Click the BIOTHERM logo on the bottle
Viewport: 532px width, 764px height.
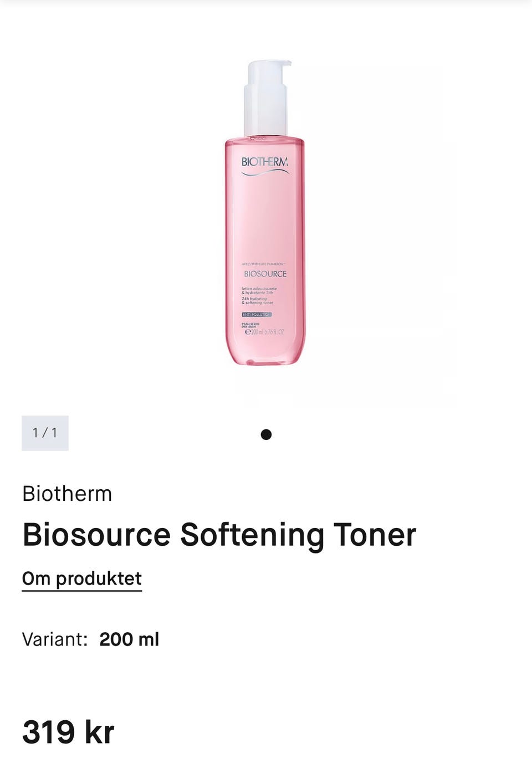[x=265, y=162]
